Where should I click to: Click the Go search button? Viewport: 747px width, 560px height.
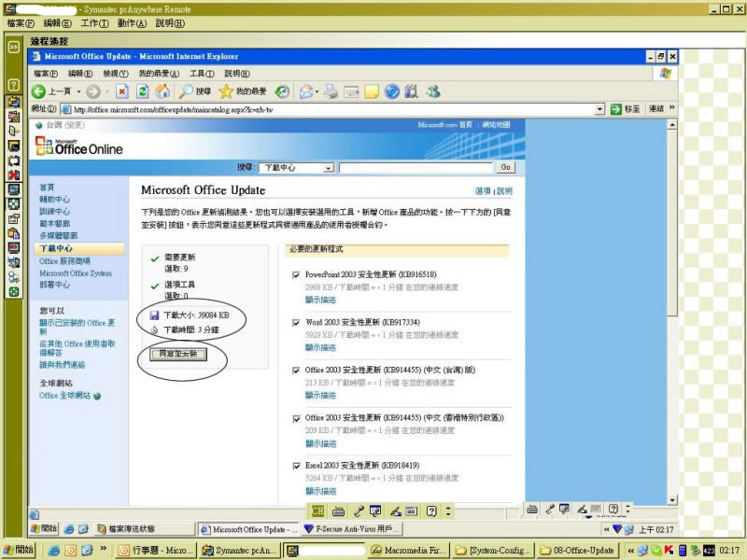pos(505,167)
